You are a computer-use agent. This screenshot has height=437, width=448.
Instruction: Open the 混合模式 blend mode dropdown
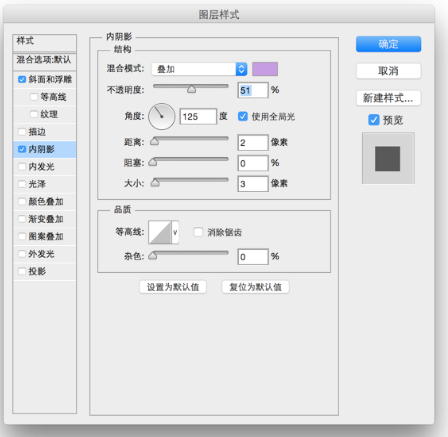(x=199, y=69)
